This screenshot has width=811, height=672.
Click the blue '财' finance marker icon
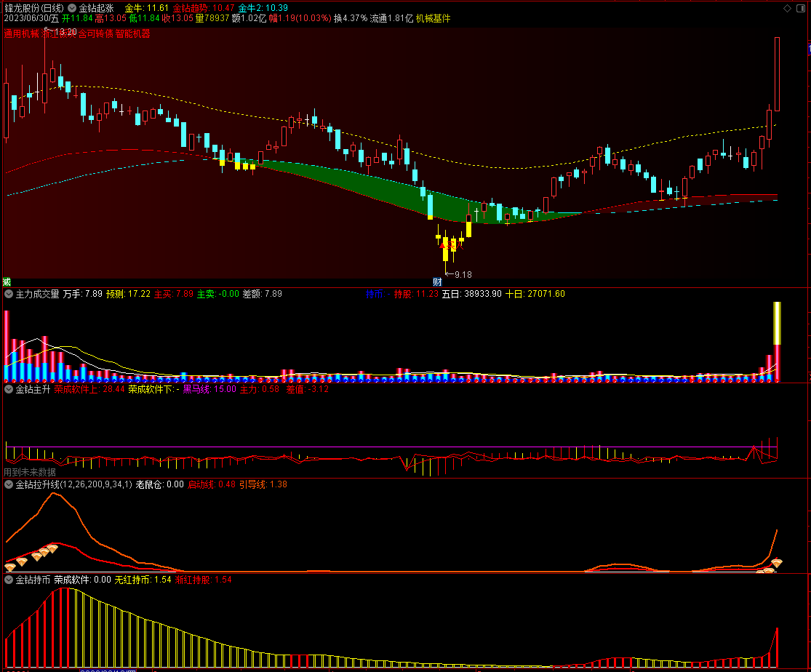pyautogui.click(x=438, y=281)
